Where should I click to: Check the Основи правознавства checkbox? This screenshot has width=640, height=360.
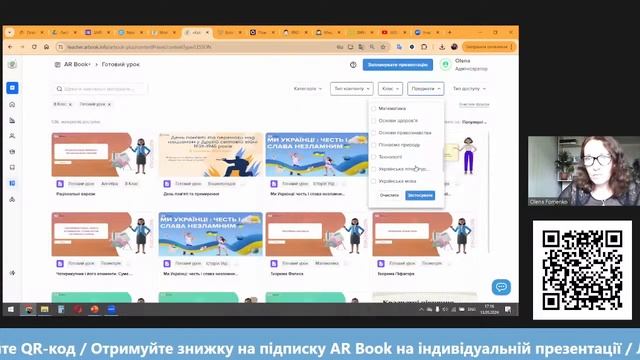pyautogui.click(x=373, y=133)
